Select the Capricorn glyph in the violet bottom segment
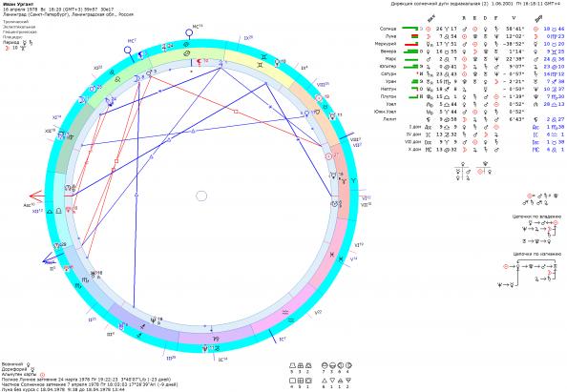The height and width of the screenshot is (392, 567). 216,340
